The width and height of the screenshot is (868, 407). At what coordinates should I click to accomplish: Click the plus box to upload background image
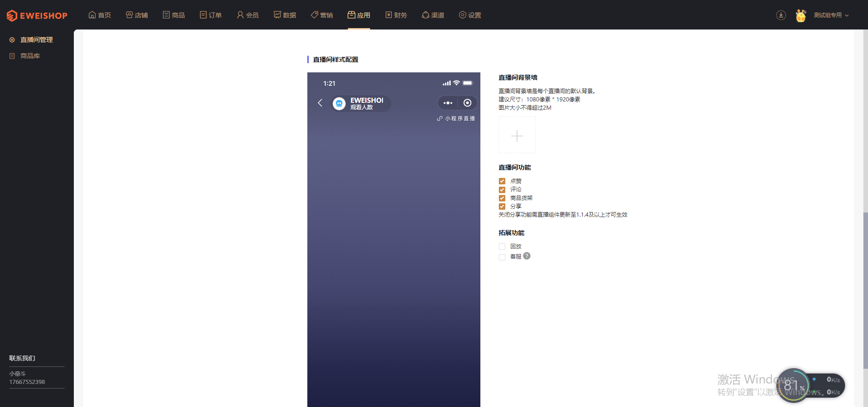tap(517, 135)
